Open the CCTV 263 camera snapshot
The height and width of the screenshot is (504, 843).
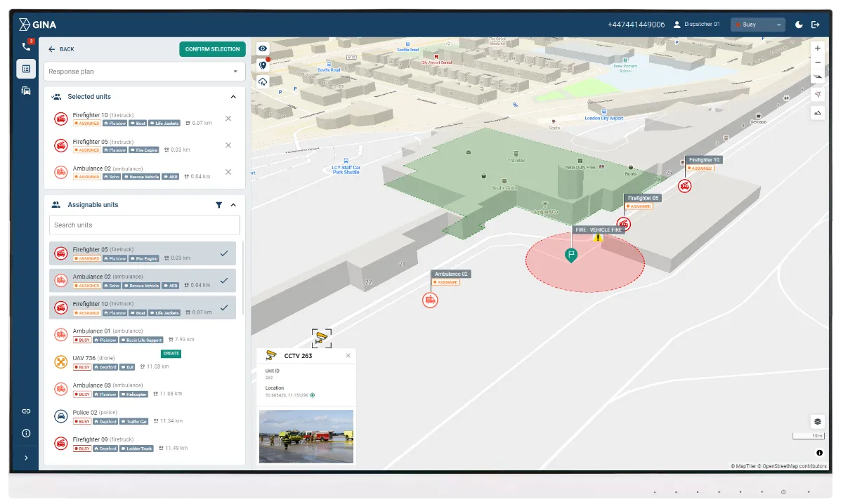click(x=306, y=435)
